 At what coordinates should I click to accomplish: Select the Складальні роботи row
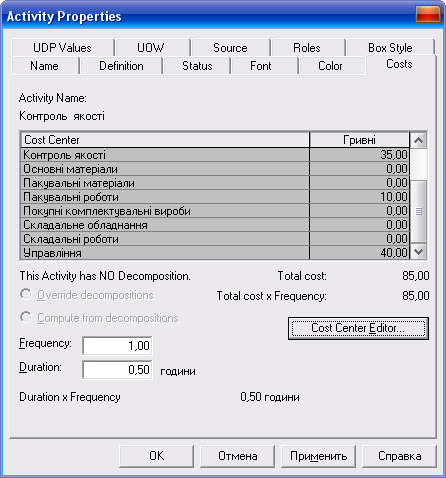click(215, 239)
